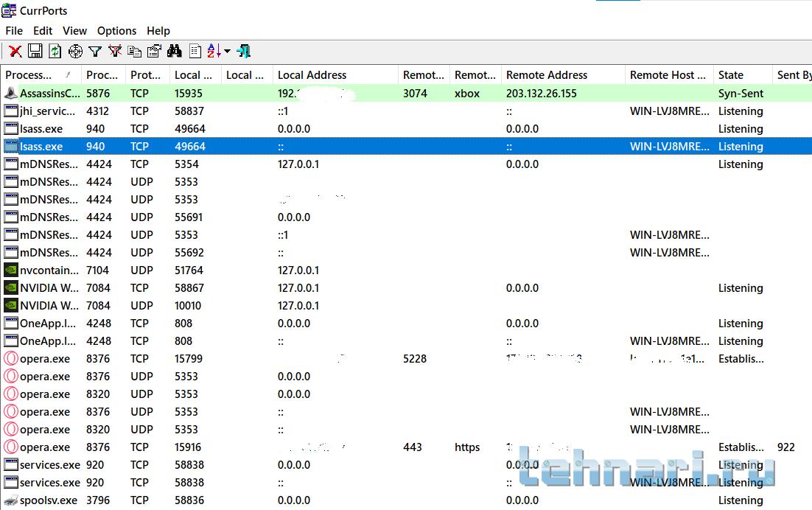Click the spoolsv.exe printer icon
812x510 pixels.
pos(11,500)
